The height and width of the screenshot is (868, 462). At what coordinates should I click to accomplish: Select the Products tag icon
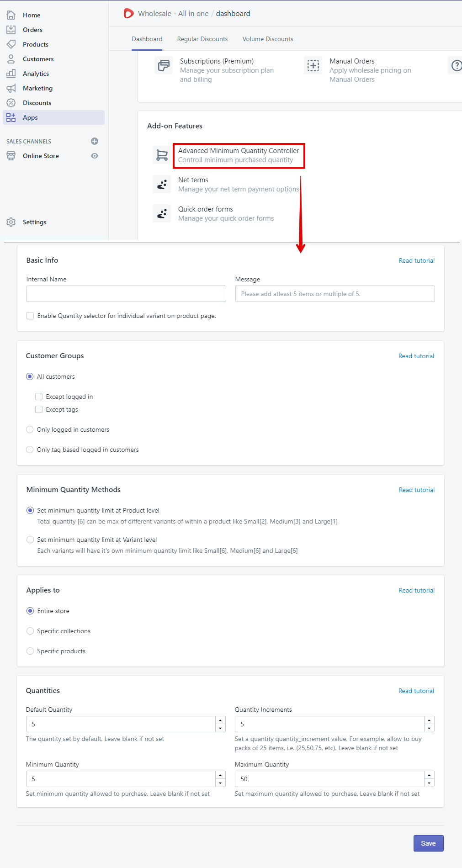point(11,44)
